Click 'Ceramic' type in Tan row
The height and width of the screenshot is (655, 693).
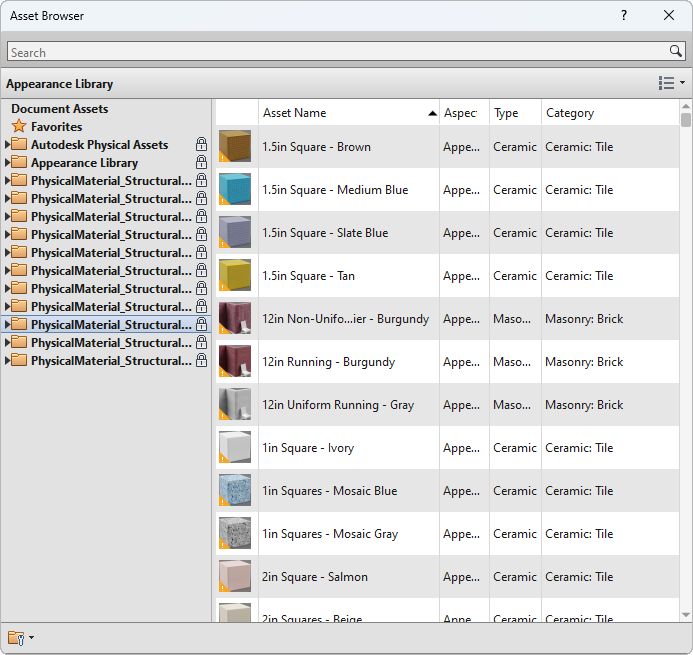pos(515,276)
